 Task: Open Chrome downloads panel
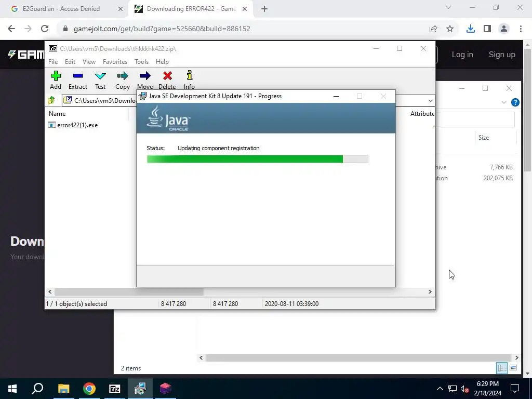(471, 29)
